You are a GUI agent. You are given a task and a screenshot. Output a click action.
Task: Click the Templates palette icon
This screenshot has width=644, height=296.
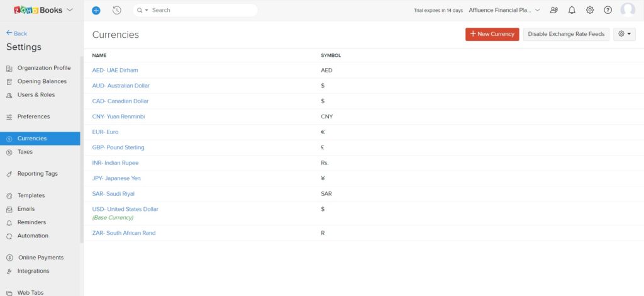(x=9, y=196)
